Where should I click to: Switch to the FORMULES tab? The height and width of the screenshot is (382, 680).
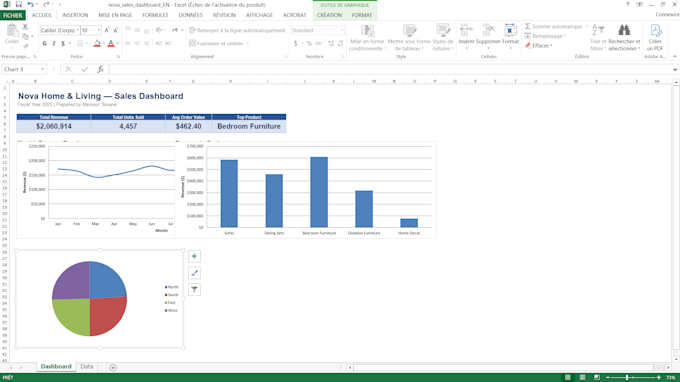coord(155,15)
